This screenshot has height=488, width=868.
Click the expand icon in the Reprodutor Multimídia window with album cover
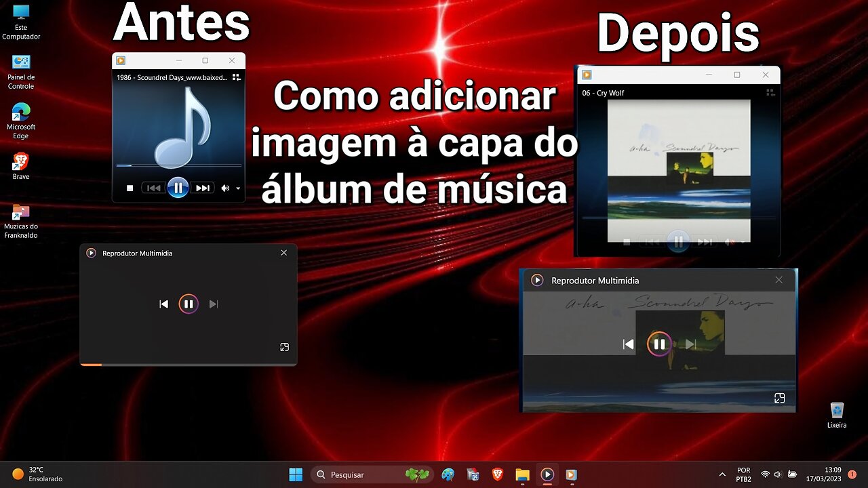(x=780, y=398)
